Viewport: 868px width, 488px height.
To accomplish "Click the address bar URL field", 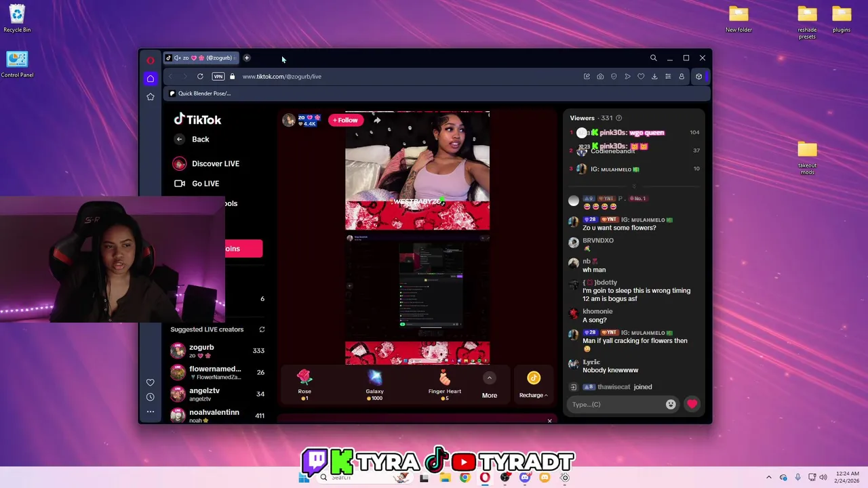I will click(x=407, y=77).
